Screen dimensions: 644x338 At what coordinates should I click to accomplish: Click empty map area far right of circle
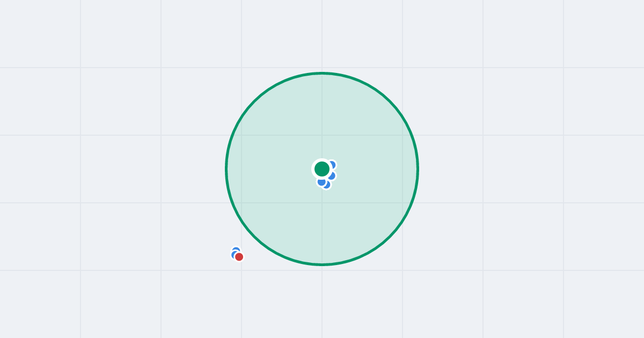pos(537,169)
